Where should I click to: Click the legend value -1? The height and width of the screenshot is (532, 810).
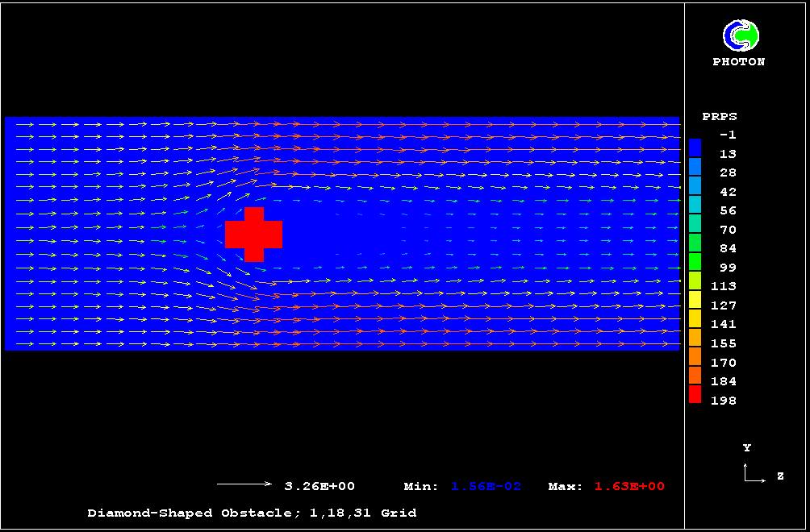pos(727,135)
